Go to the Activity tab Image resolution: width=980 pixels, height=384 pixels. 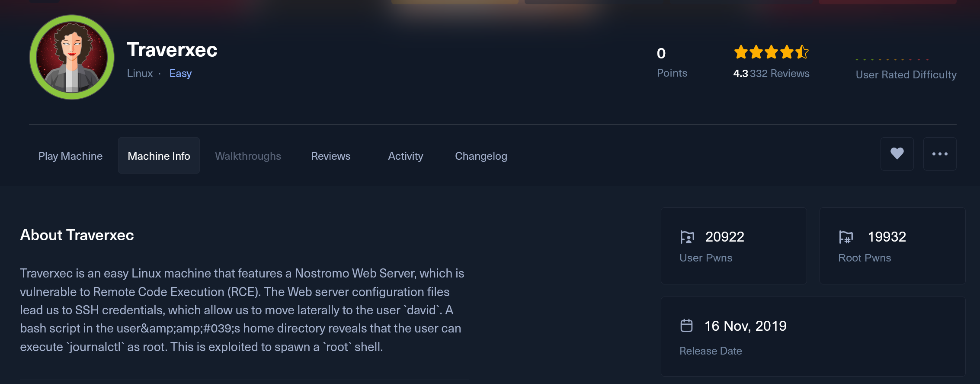click(x=406, y=156)
